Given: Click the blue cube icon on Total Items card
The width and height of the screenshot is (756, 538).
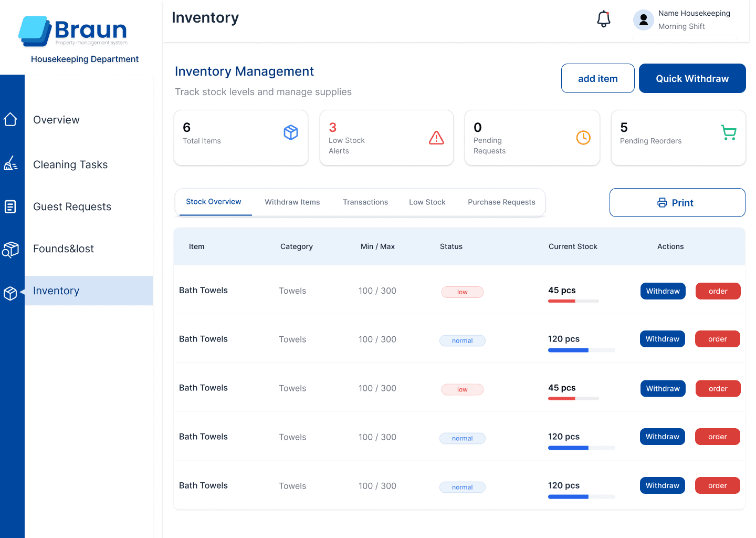Looking at the screenshot, I should (291, 132).
